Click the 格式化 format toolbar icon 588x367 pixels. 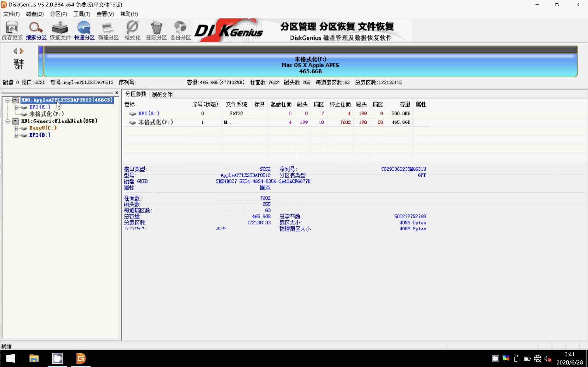(x=132, y=30)
